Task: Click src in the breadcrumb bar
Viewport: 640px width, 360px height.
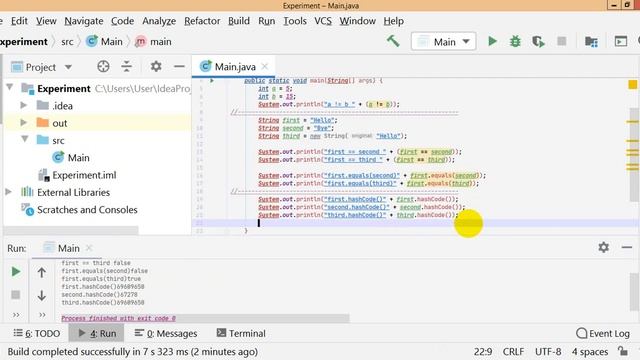Action: tap(67, 42)
